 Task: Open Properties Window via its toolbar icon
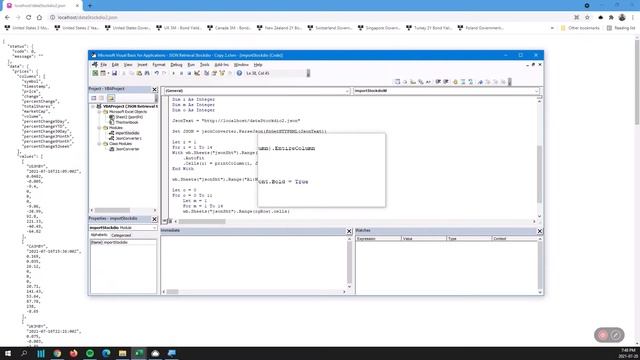pos(214,73)
